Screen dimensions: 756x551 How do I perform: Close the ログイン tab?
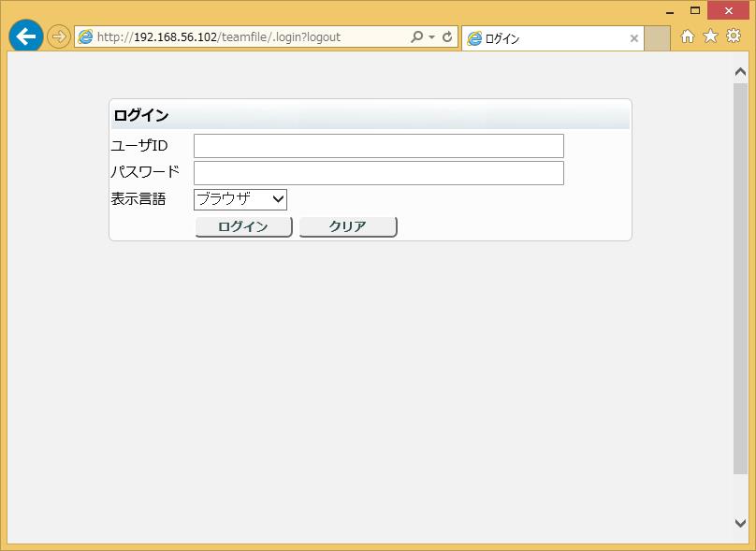click(633, 38)
